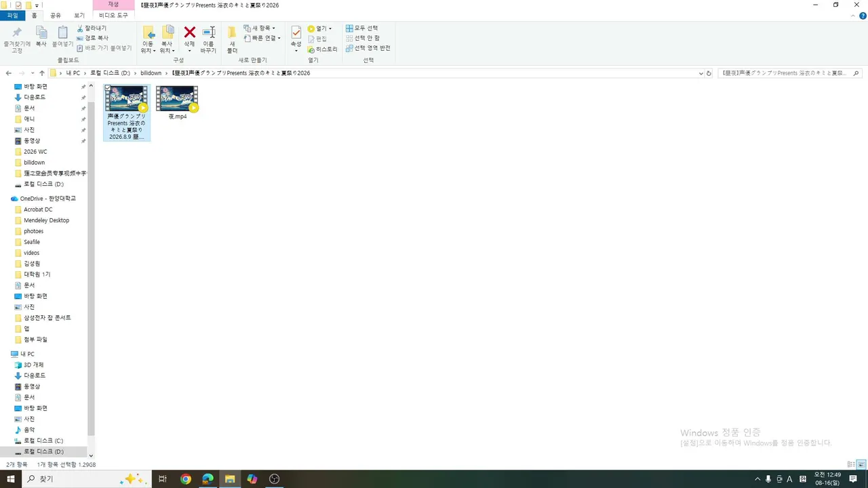This screenshot has width=868, height=488.
Task: Open the 파일 (File) menu tab
Action: click(12, 16)
